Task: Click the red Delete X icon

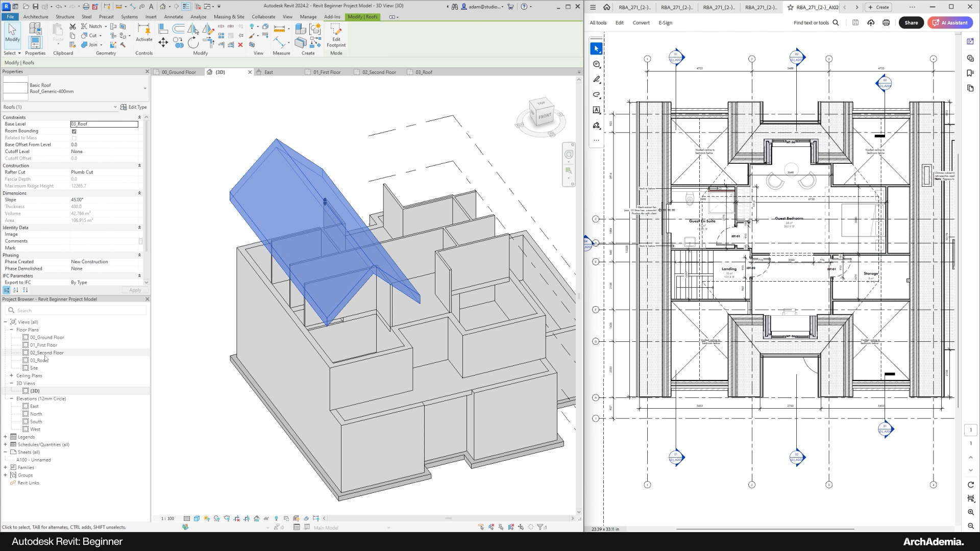Action: pyautogui.click(x=240, y=45)
